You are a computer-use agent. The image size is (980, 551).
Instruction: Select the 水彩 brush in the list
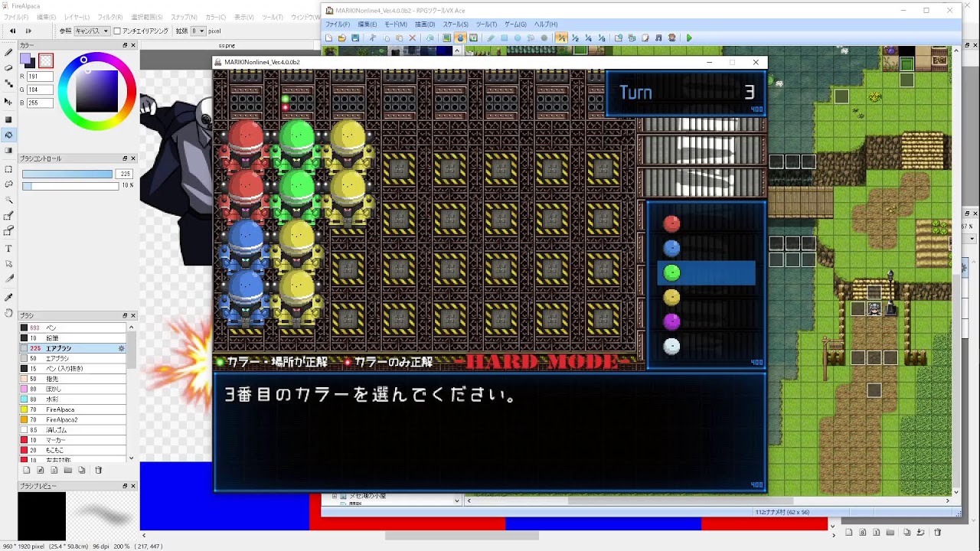pyautogui.click(x=73, y=399)
